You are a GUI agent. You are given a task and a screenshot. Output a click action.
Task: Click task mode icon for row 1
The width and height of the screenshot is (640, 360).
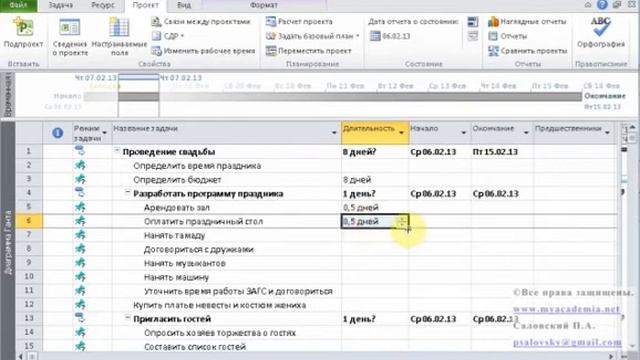pos(80,151)
